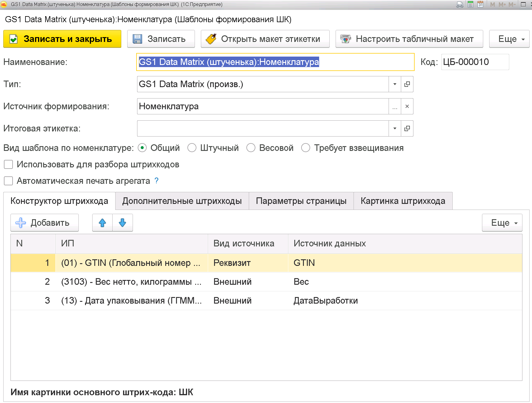Click the GTIN data source cell
The image size is (532, 403).
coord(405,263)
